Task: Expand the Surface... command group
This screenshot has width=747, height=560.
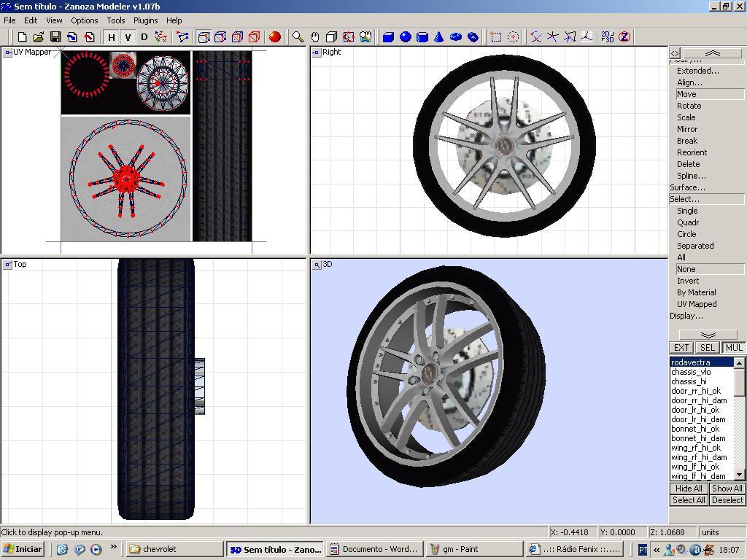Action: point(687,187)
